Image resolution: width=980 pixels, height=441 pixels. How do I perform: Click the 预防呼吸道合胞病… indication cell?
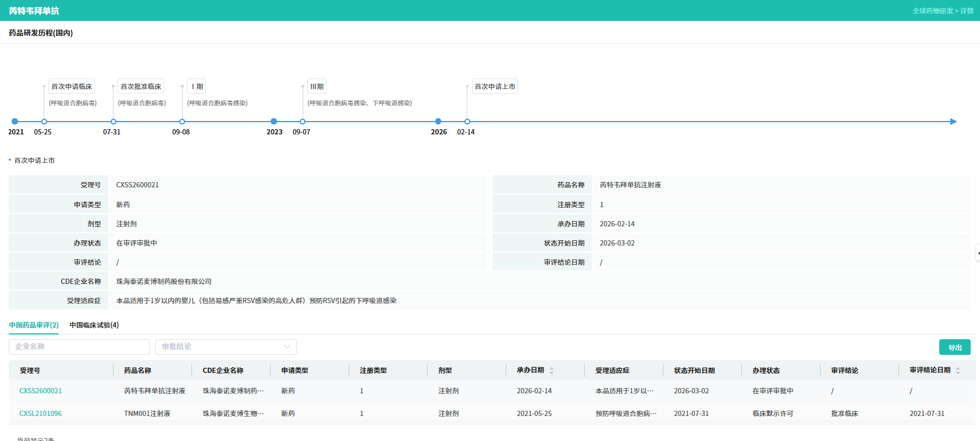(626, 414)
